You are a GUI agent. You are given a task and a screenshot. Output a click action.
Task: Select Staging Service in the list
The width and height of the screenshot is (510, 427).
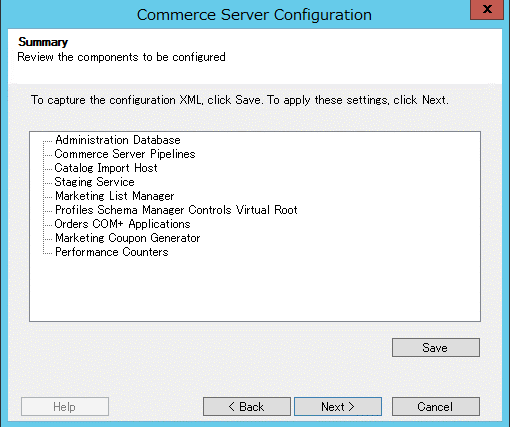94,182
